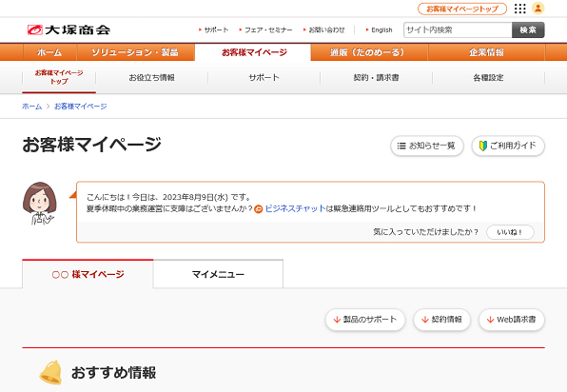The image size is (567, 392).
Task: Click the 気に入っていただけましたか？ text
Action: 426,232
